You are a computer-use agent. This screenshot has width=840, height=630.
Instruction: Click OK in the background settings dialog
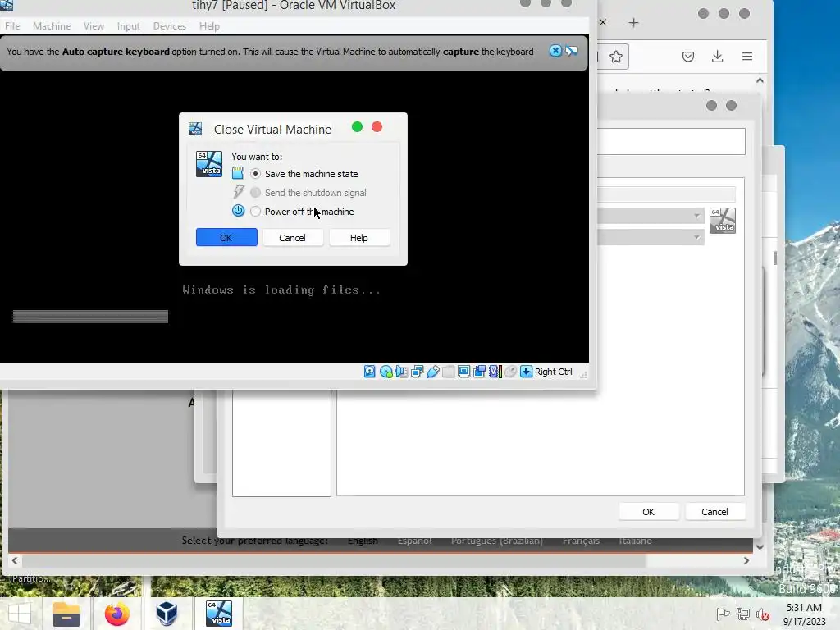coord(648,512)
